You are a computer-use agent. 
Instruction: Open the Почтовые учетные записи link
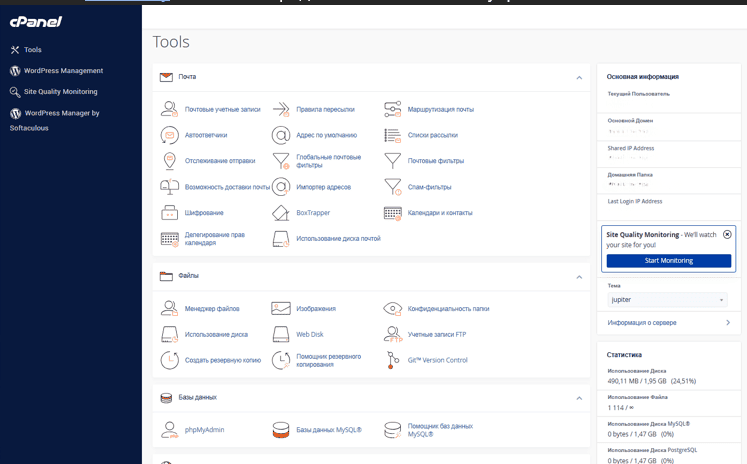point(222,109)
